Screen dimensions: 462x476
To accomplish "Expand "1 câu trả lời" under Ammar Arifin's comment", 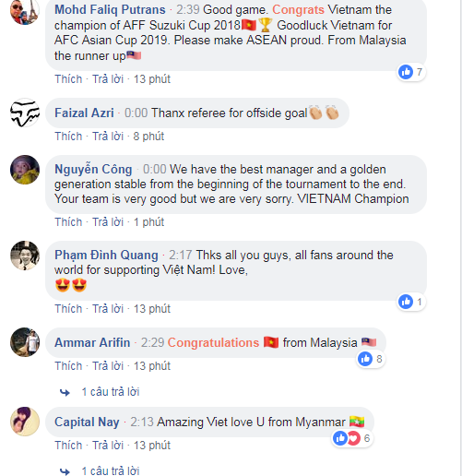I will tap(111, 392).
